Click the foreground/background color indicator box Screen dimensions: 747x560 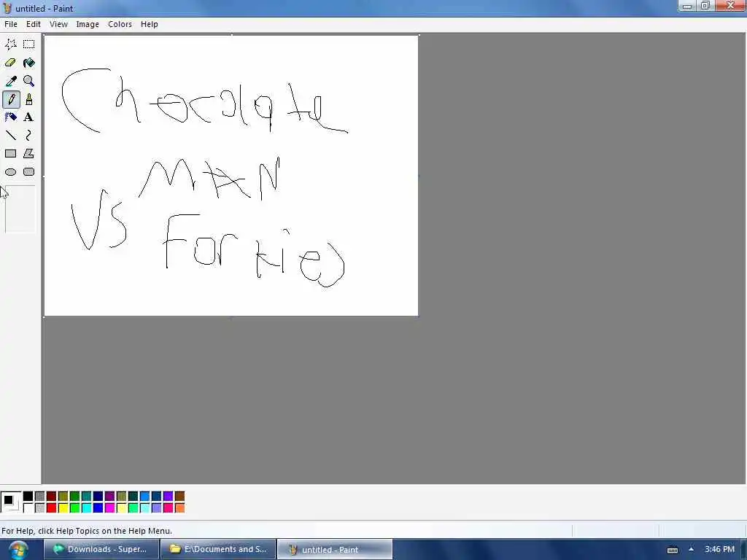tap(10, 502)
